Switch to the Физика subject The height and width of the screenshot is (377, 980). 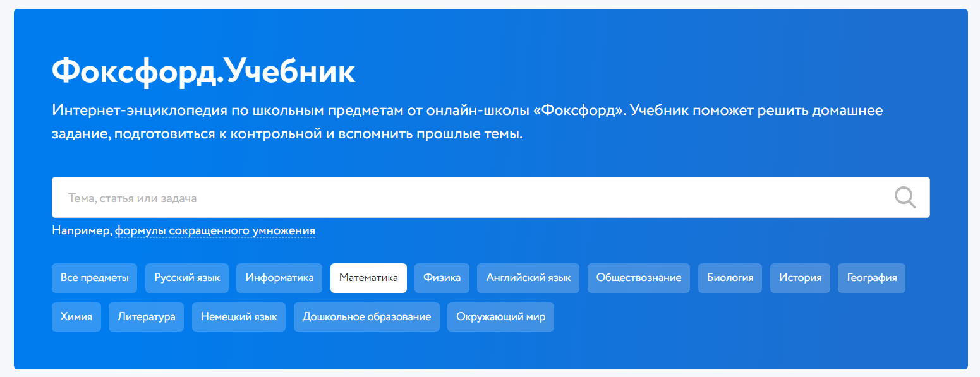(442, 278)
